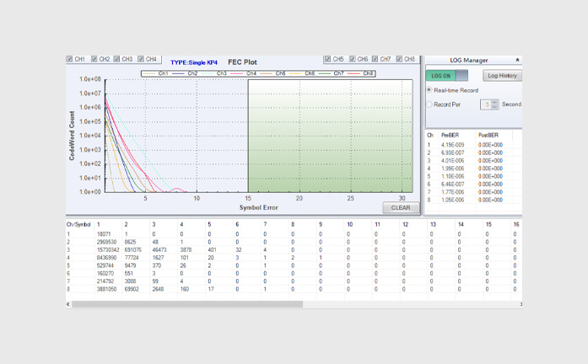Toggle the CH8 channel checkbox
The width and height of the screenshot is (588, 364).
tap(399, 59)
